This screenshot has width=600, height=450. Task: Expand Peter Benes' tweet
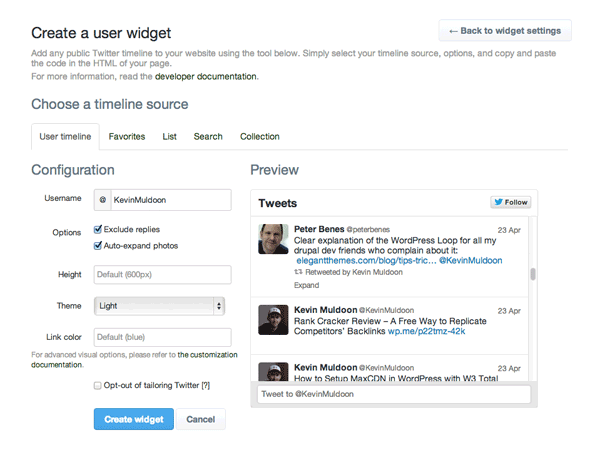click(x=306, y=285)
